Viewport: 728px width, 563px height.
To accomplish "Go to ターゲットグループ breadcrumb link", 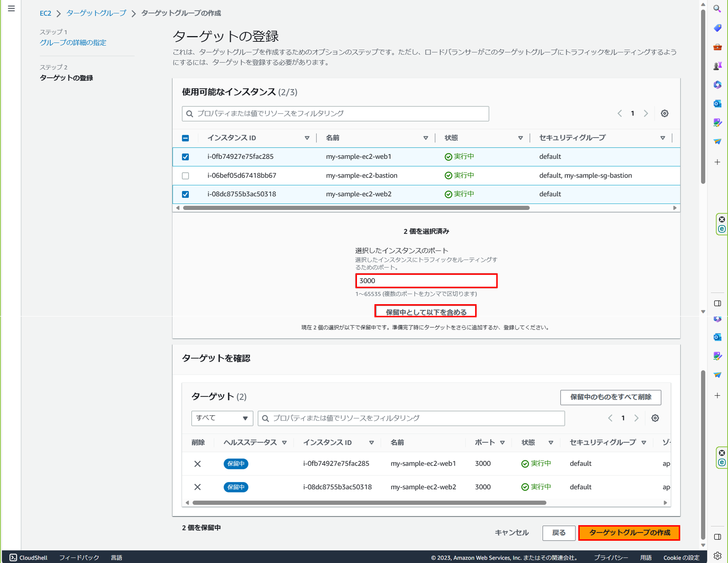I will (x=96, y=13).
